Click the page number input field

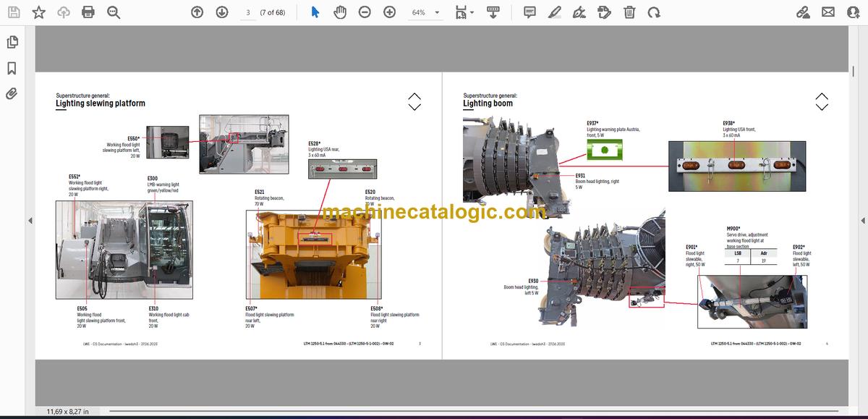point(247,12)
